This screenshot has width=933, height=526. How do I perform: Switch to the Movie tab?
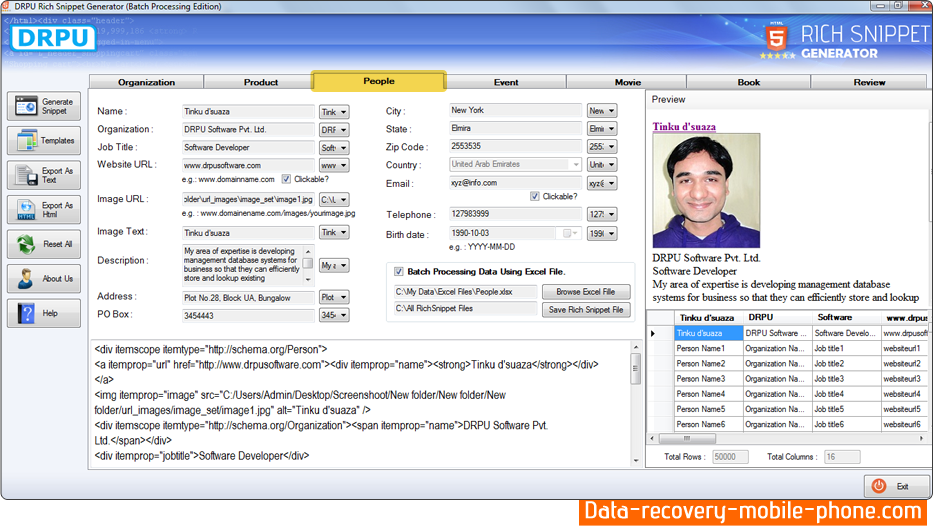coord(628,82)
